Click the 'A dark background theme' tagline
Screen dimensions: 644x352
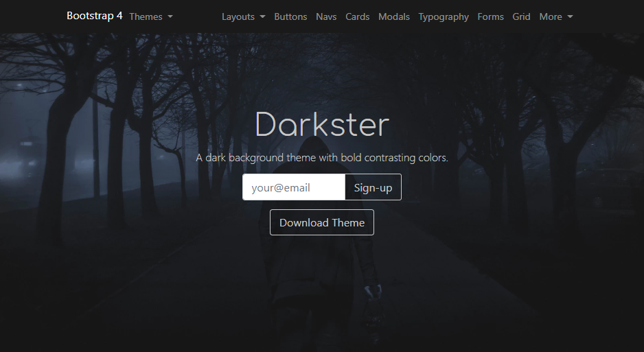pyautogui.click(x=322, y=158)
